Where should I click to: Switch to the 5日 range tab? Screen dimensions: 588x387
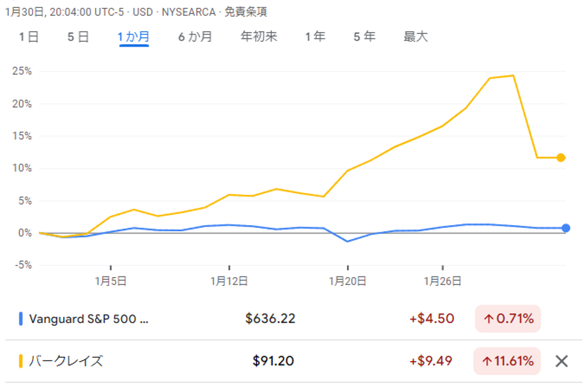78,37
